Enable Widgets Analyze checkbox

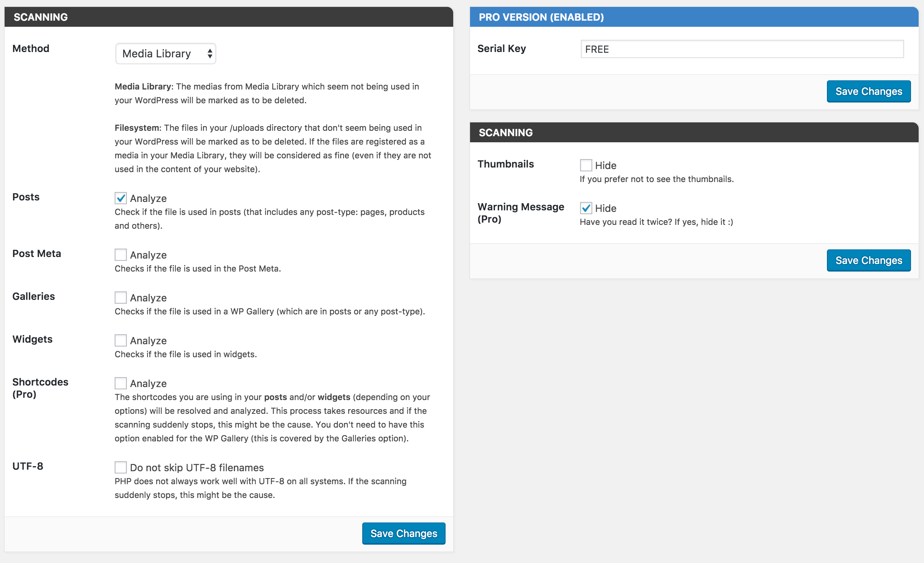point(121,340)
